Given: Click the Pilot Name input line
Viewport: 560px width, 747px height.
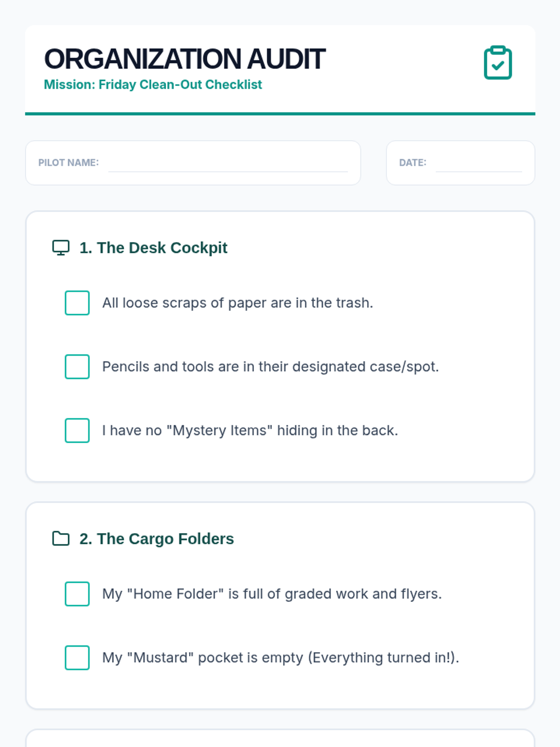Looking at the screenshot, I should coord(228,164).
